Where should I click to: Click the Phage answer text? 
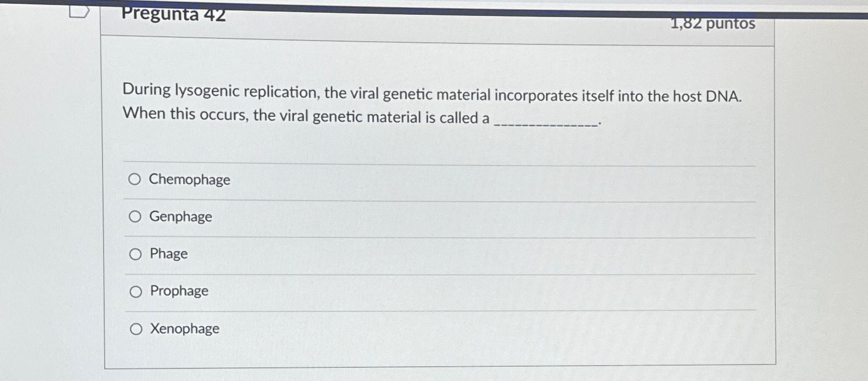point(168,254)
